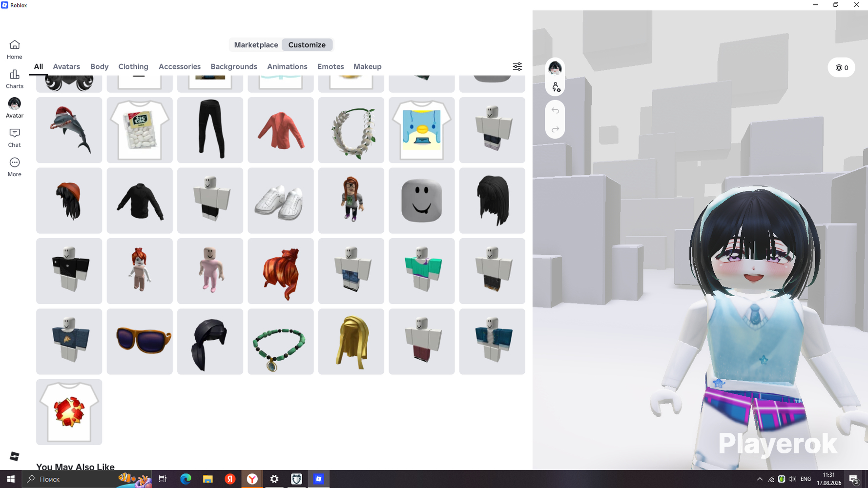868x488 pixels.
Task: Equip the orange ponytail hair
Action: click(x=281, y=271)
